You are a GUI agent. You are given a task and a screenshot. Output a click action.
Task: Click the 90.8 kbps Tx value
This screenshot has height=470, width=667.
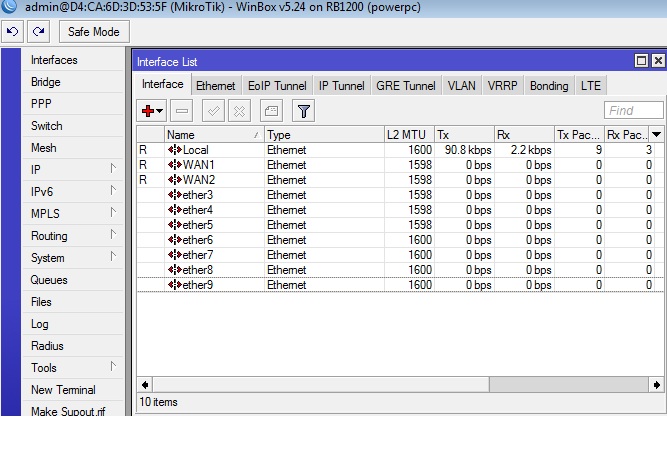pos(468,150)
